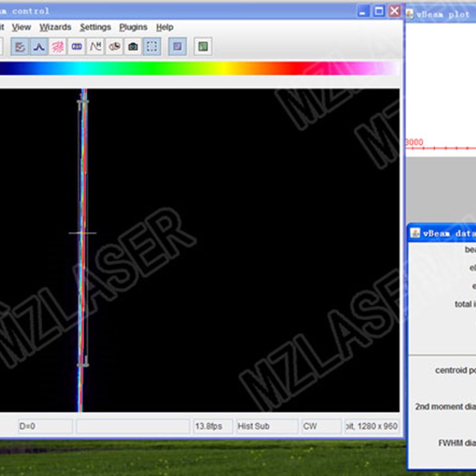Open the Wizards menu
The height and width of the screenshot is (476, 476).
55,27
